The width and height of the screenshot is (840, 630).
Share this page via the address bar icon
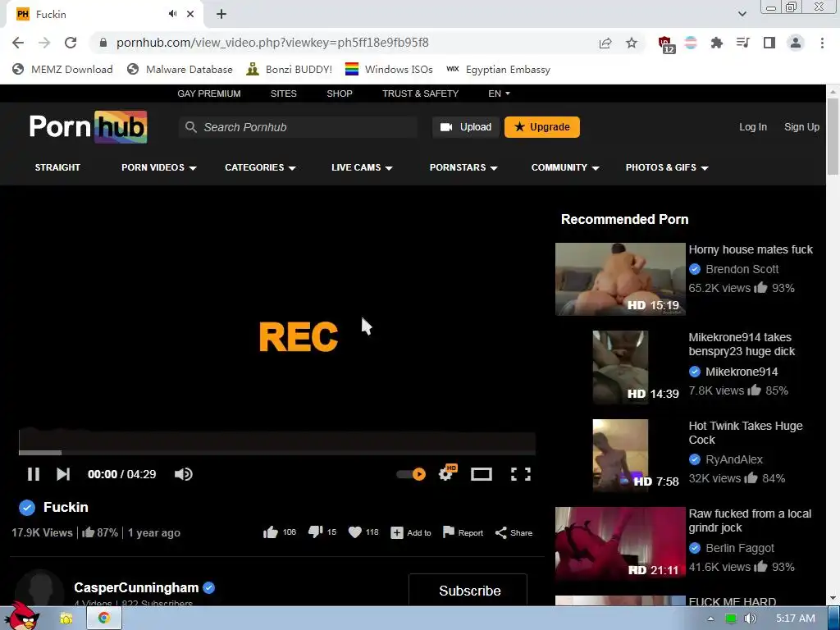[x=605, y=43]
